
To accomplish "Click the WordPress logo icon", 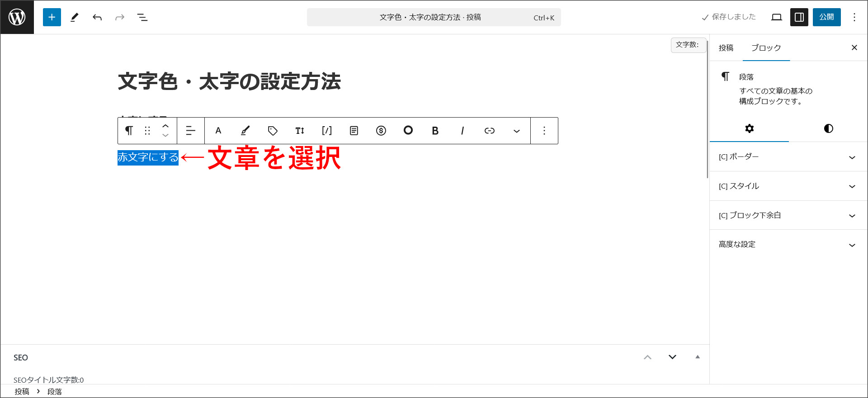I will 17,17.
